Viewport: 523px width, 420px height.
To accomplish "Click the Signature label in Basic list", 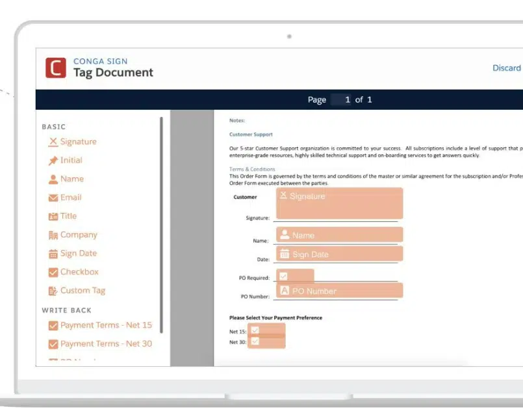I will click(79, 142).
